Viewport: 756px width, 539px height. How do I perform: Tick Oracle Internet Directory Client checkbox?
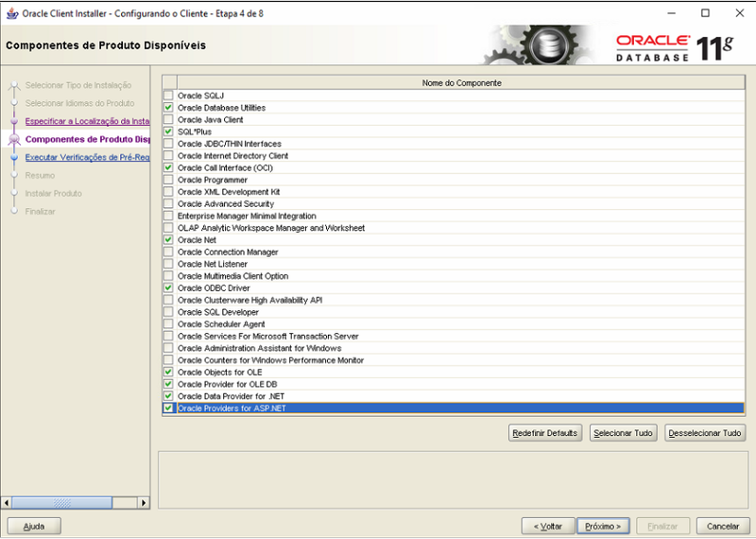pos(168,156)
